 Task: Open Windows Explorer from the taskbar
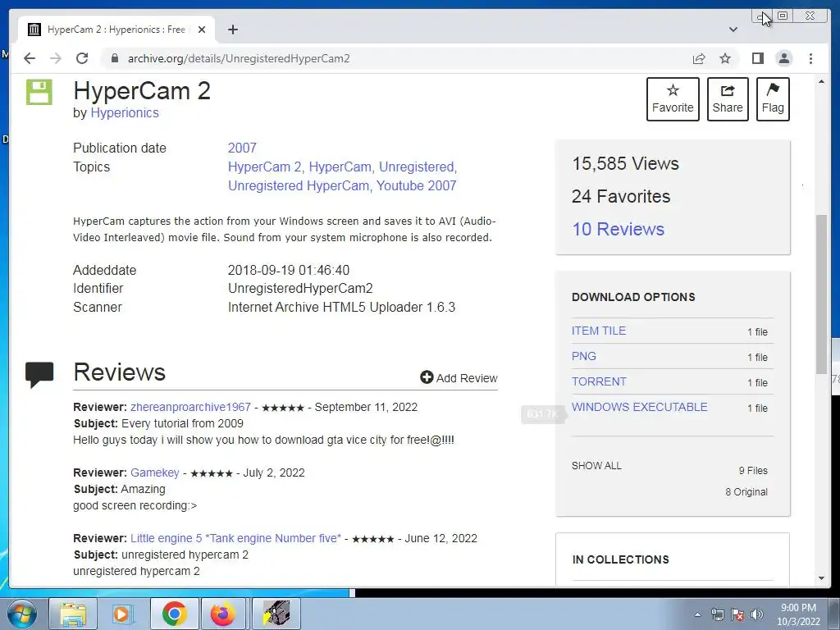point(73,614)
